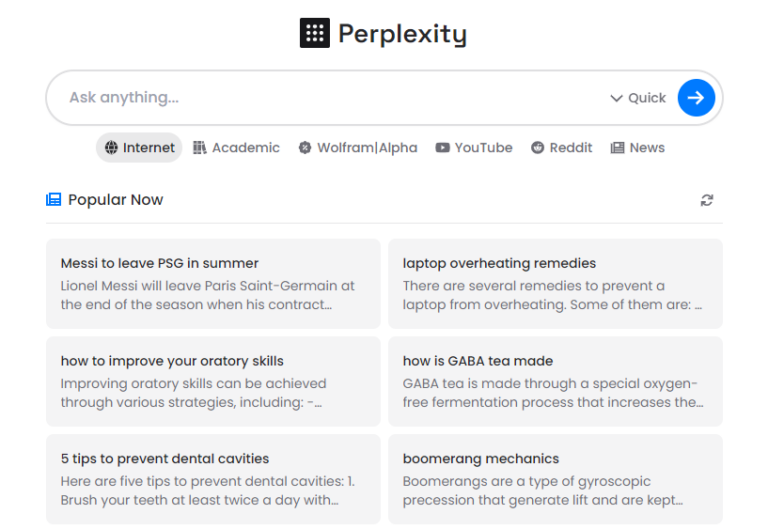The height and width of the screenshot is (529, 768).
Task: Switch search focus to Academic
Action: (x=237, y=148)
